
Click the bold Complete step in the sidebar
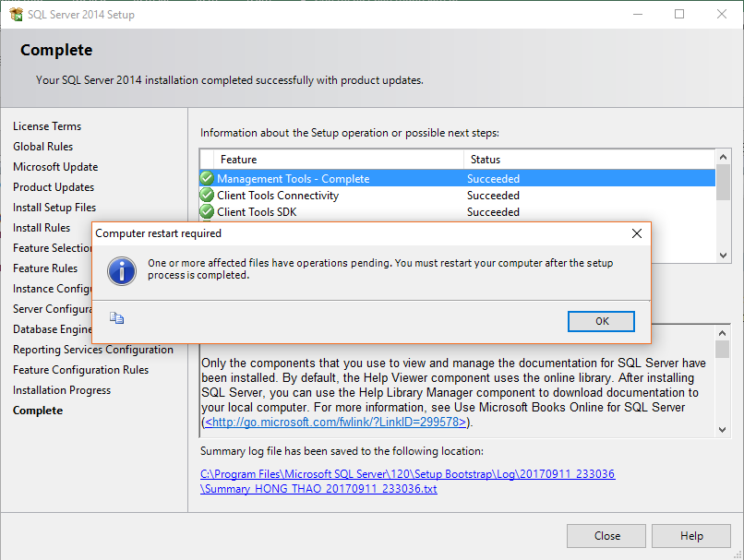point(38,411)
